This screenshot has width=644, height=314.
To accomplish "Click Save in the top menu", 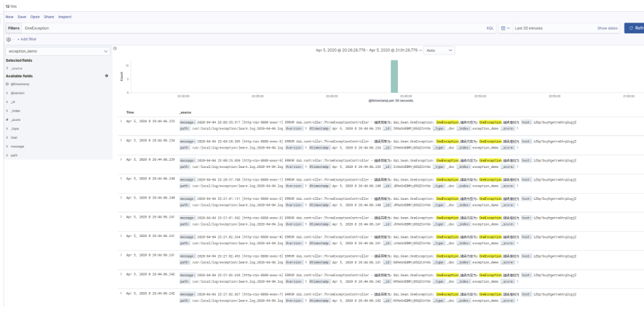I will click(22, 17).
